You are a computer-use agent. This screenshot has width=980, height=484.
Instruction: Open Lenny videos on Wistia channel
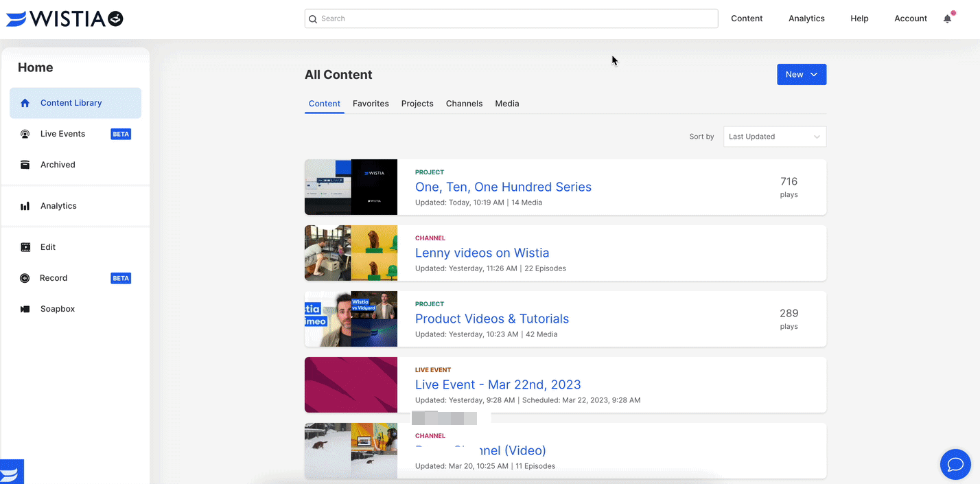(x=482, y=253)
